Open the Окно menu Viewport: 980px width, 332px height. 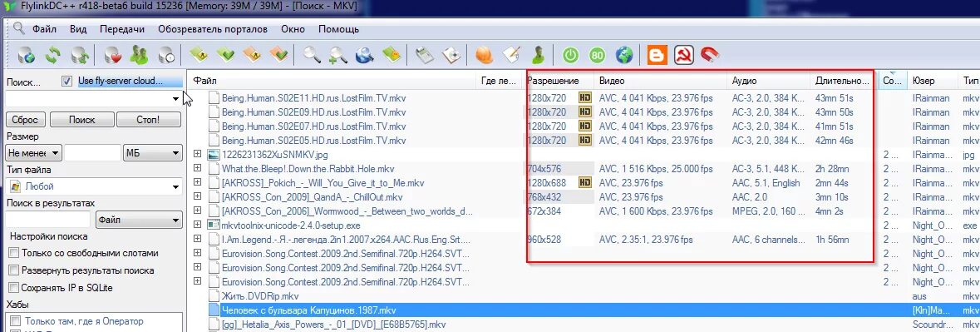tap(293, 29)
